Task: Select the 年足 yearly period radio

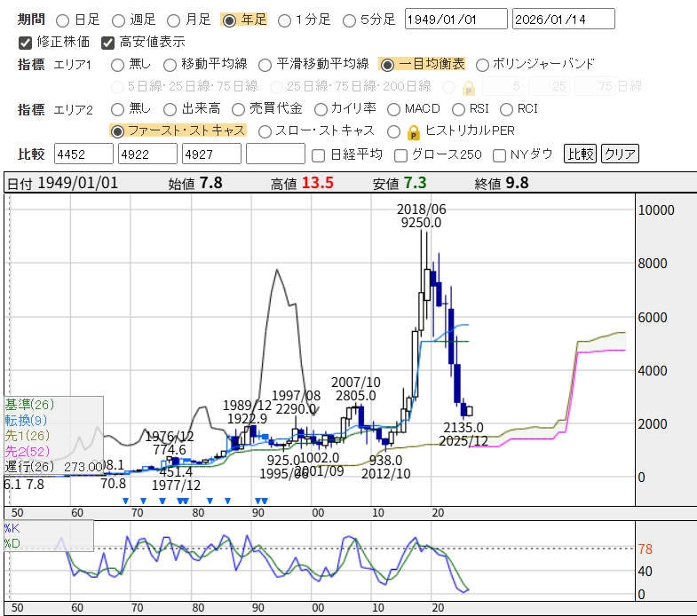Action: coord(229,20)
